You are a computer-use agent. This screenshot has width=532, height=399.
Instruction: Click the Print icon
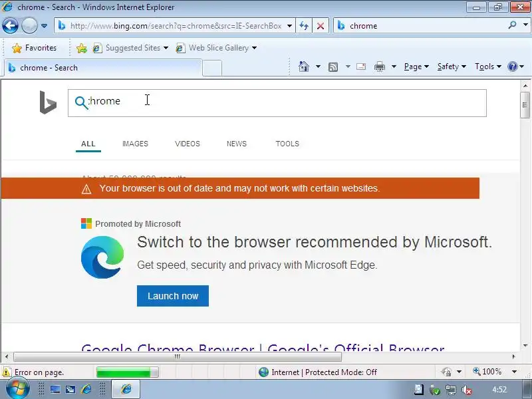[379, 66]
